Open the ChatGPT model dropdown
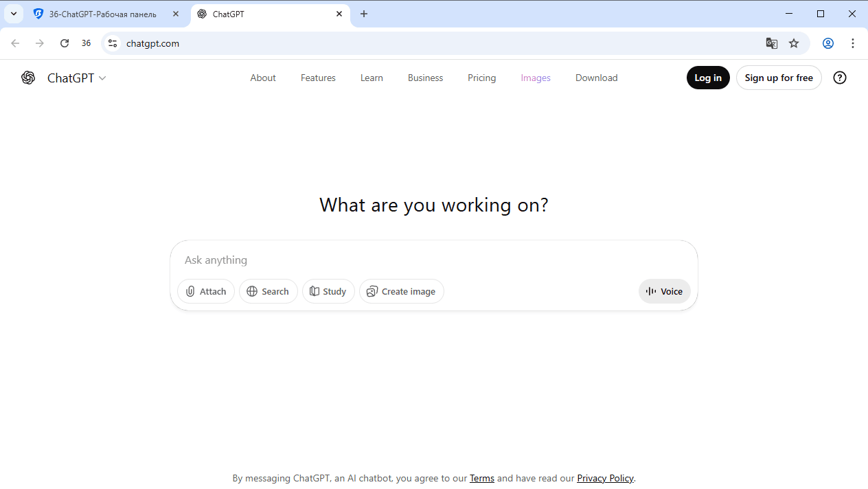Viewport: 868px width, 489px height. [76, 78]
